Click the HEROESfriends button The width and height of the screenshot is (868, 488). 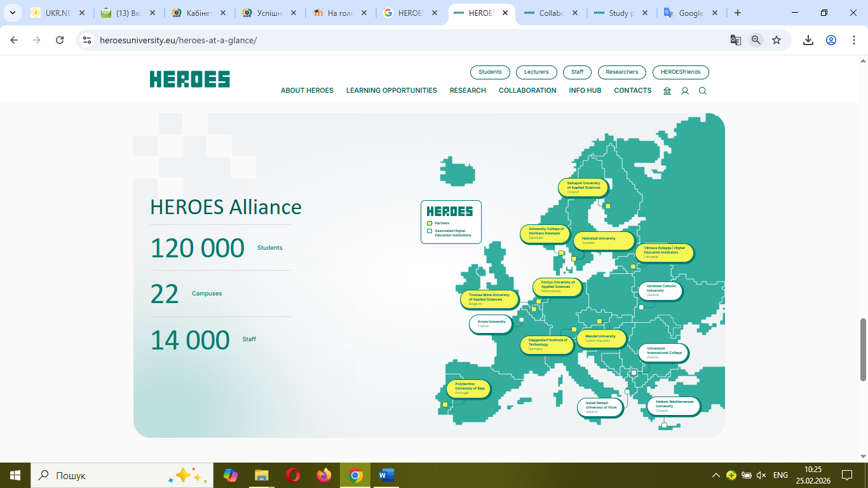681,72
